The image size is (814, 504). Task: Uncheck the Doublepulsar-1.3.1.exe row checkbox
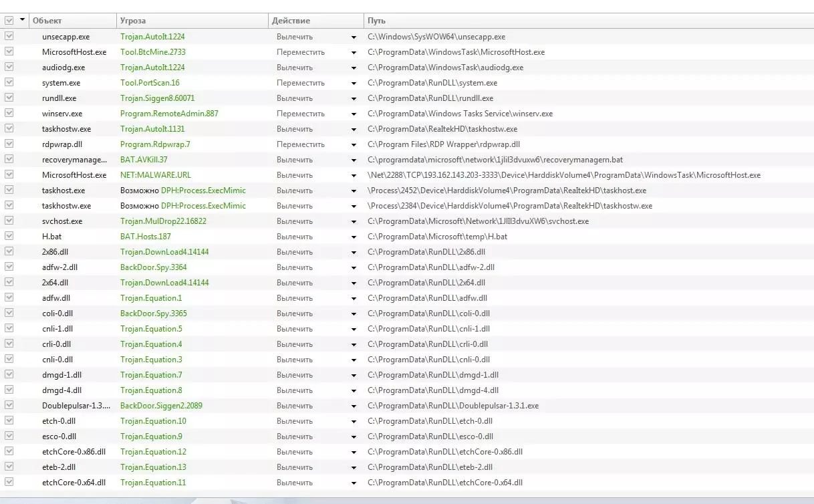[9, 406]
